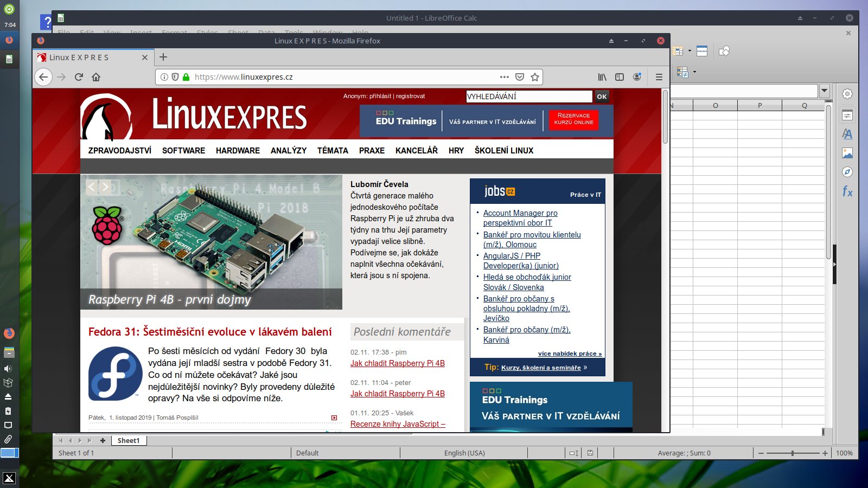Reload the Linux EXPRES page

(79, 77)
